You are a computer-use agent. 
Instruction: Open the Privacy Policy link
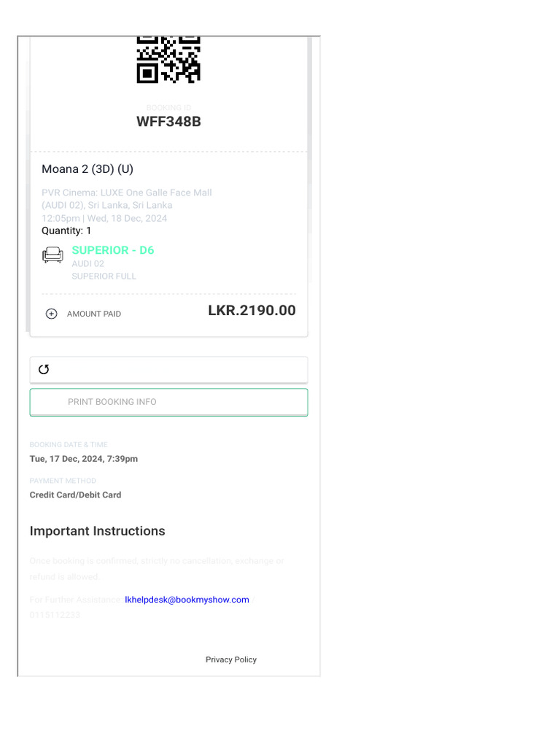coord(230,659)
